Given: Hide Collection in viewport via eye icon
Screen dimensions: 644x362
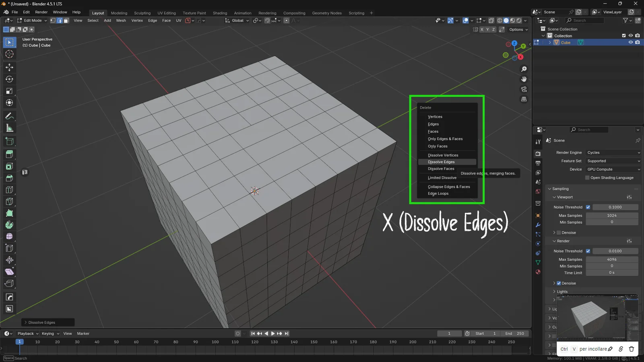Looking at the screenshot, I should tap(631, 36).
